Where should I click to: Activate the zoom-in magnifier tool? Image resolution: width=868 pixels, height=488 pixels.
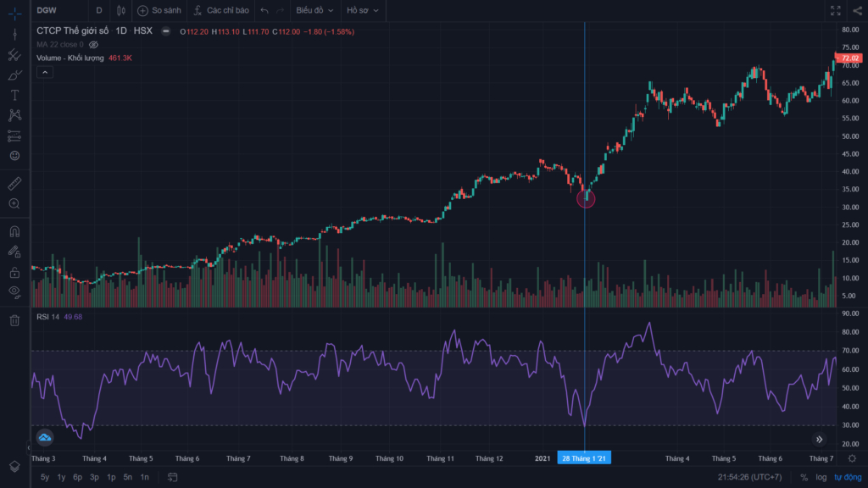pyautogui.click(x=15, y=203)
